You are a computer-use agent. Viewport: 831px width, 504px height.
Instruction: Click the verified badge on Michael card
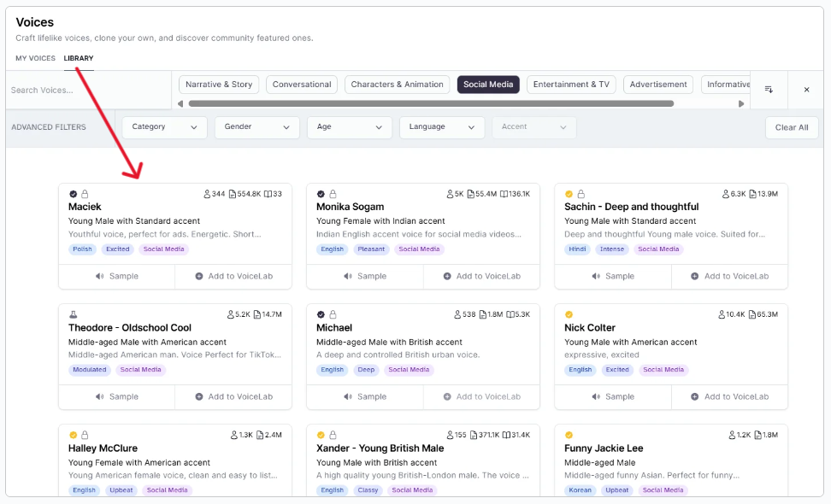(321, 314)
